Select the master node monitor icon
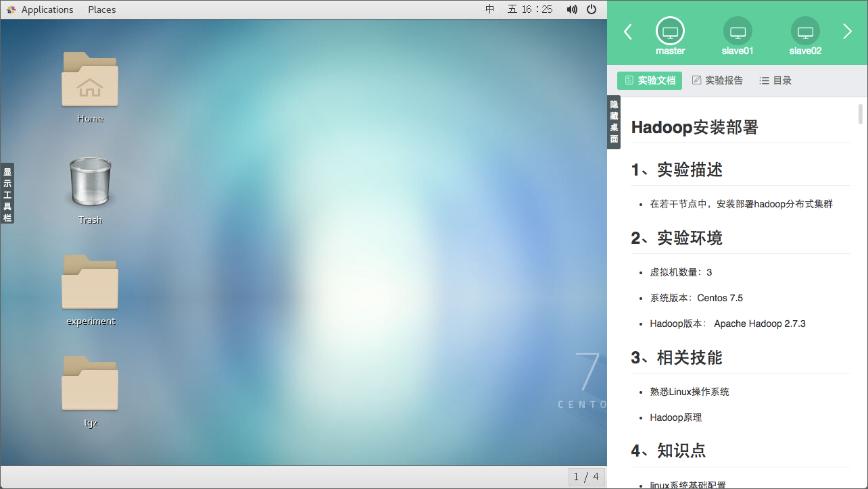868x489 pixels. (x=670, y=31)
